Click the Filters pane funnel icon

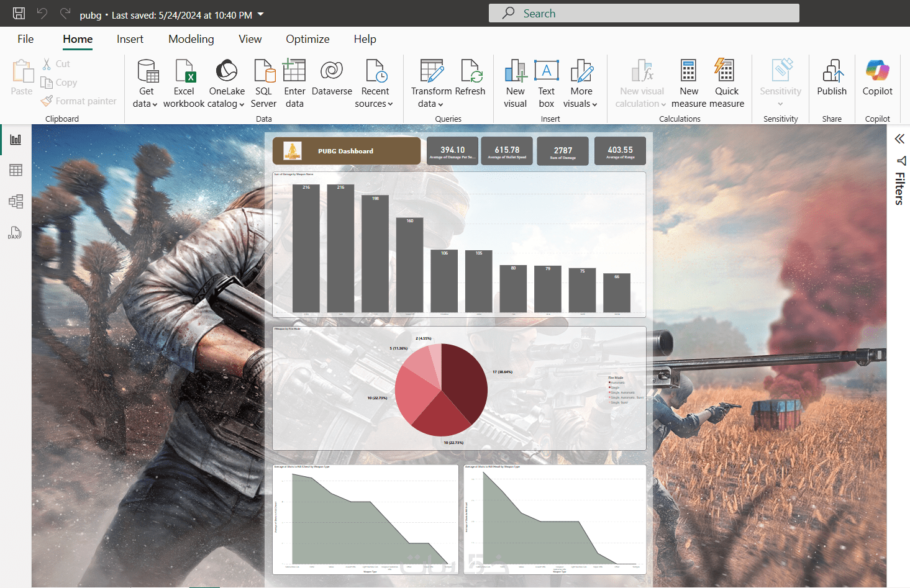coord(901,161)
